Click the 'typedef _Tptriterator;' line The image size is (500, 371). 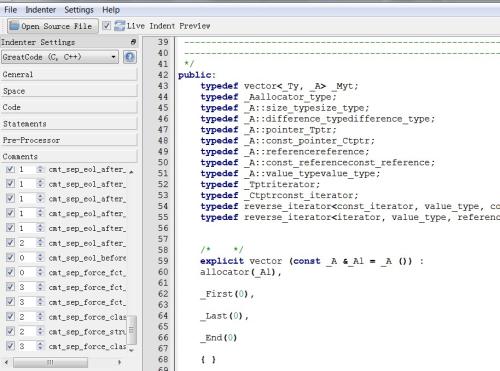(x=260, y=185)
